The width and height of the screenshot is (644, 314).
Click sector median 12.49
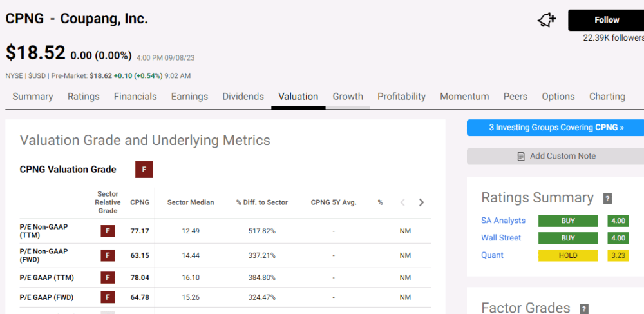click(191, 231)
